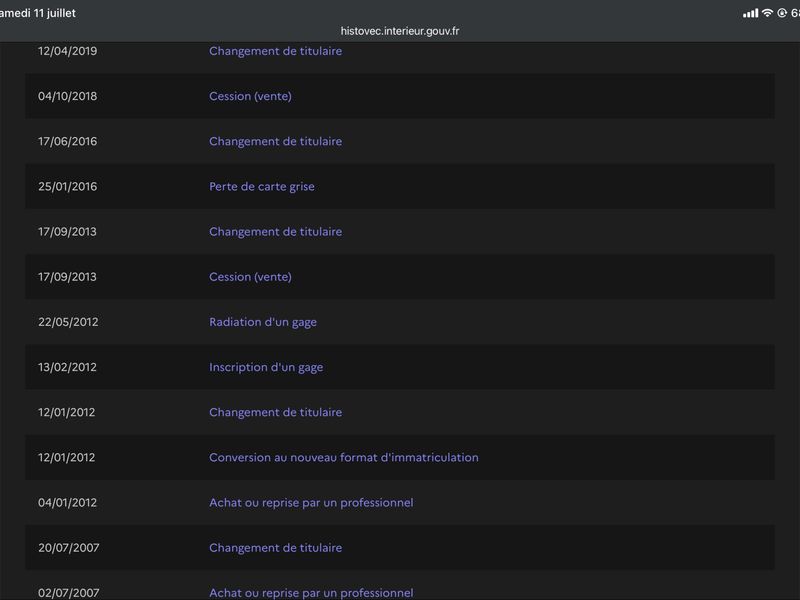
Task: Open 'Achat ou reprise par un professionnel' dated 04/01/2012
Action: click(x=311, y=503)
